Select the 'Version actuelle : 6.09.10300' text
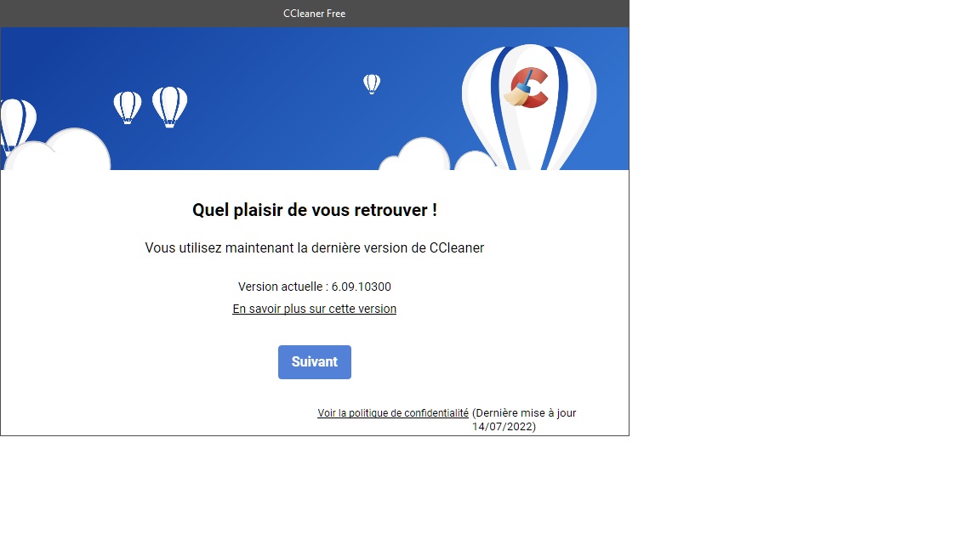Image resolution: width=980 pixels, height=551 pixels. 315,287
